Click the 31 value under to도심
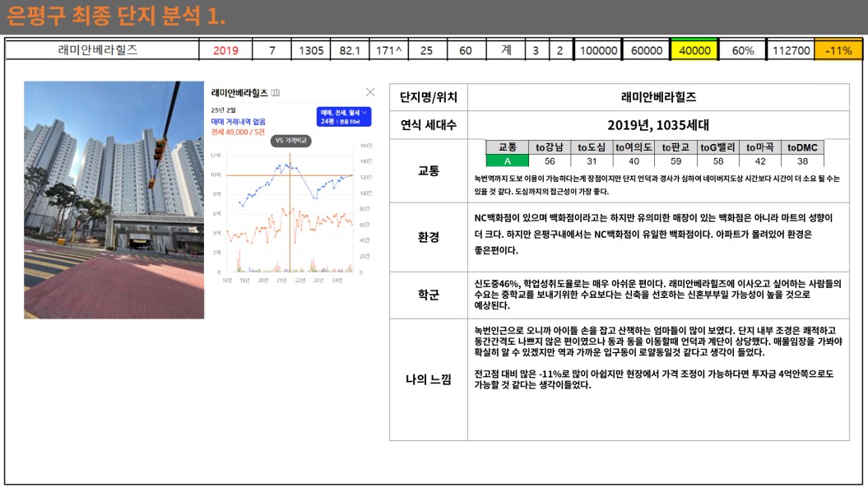The image size is (868, 488). [x=592, y=161]
